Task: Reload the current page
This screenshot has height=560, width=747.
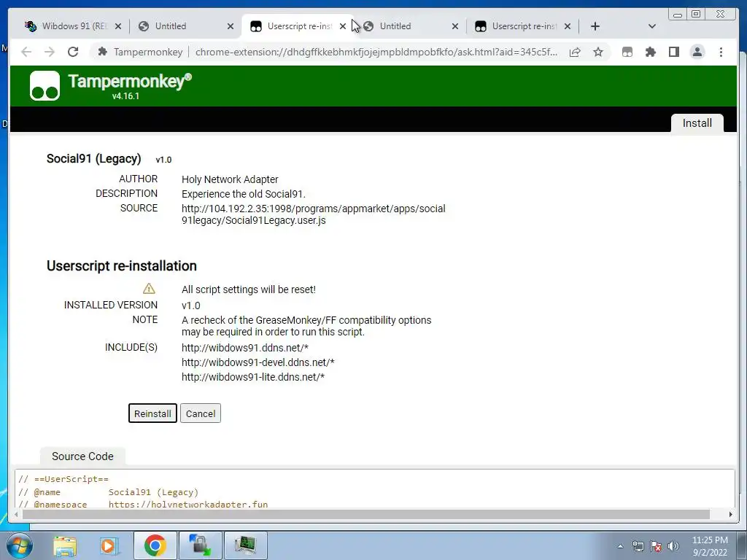Action: point(73,52)
